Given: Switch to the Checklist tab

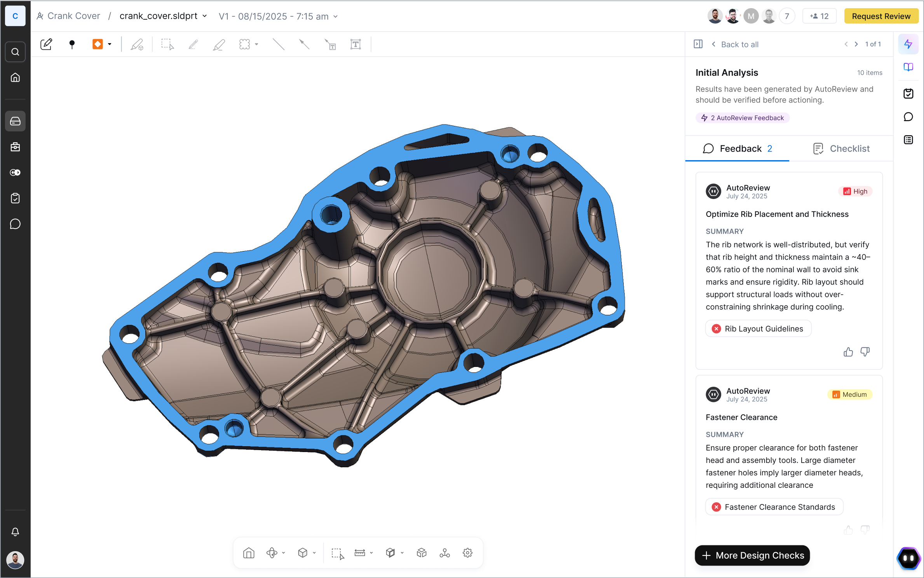Looking at the screenshot, I should (x=841, y=148).
